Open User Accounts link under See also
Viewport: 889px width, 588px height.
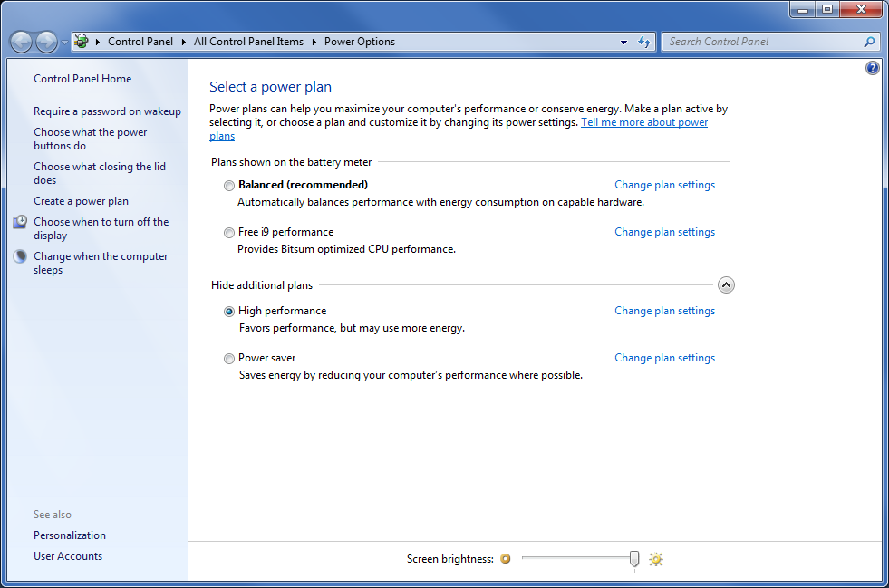coord(68,556)
